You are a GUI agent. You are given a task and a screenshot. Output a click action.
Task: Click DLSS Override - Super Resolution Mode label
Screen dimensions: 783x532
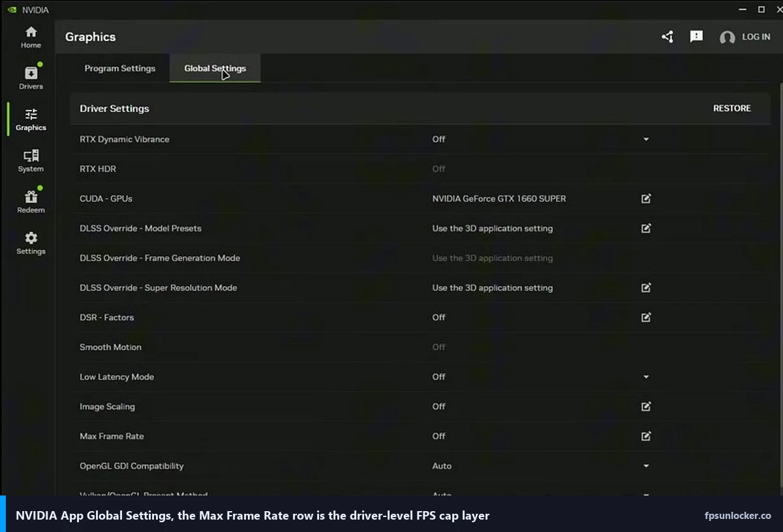click(x=159, y=288)
